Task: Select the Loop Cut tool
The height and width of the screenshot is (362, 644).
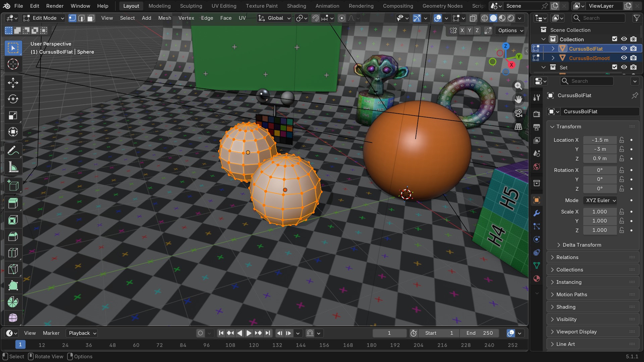Action: (x=13, y=253)
